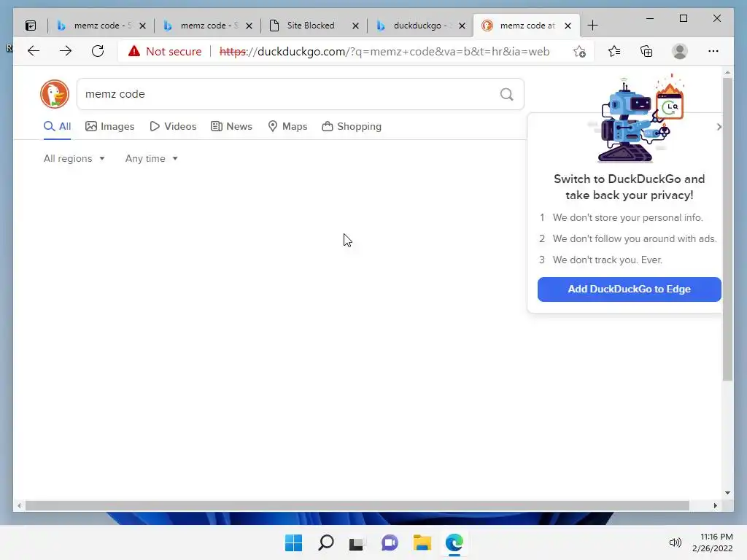The width and height of the screenshot is (747, 560).
Task: Open a new tab with plus button
Action: (592, 26)
